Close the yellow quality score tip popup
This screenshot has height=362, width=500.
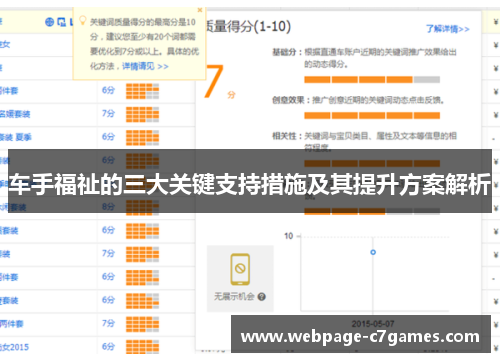[x=200, y=10]
